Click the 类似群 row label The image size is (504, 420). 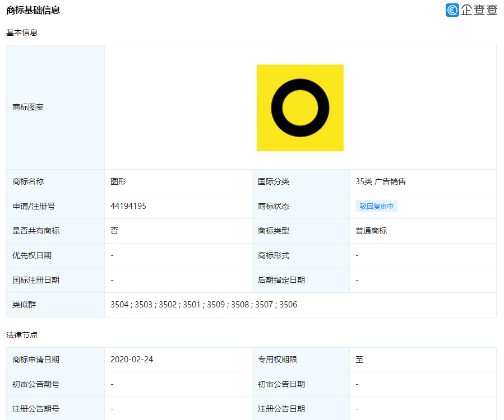[x=24, y=305]
